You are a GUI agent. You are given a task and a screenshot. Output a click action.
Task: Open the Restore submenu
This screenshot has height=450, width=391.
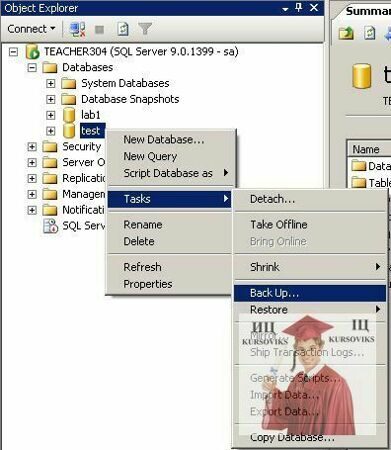click(310, 310)
